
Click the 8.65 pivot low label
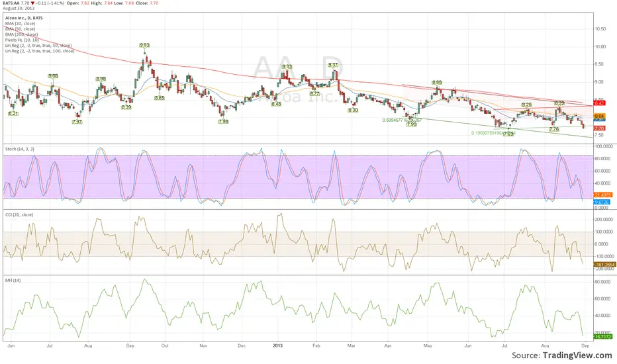point(160,97)
